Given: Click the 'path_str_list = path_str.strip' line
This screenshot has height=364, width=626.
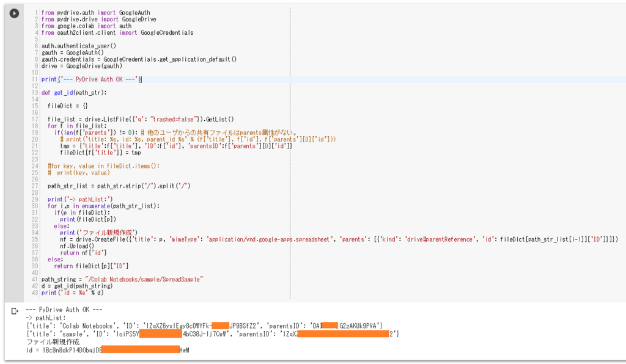Looking at the screenshot, I should [x=119, y=186].
